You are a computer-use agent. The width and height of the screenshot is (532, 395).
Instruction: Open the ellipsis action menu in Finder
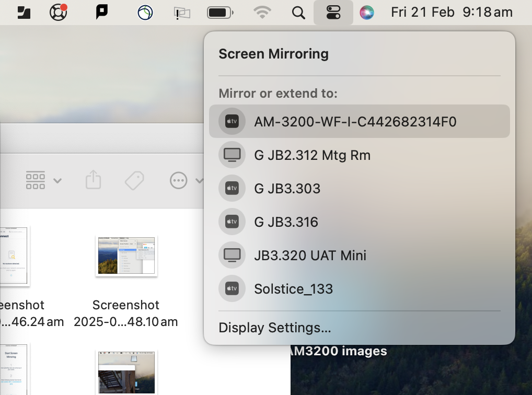pyautogui.click(x=179, y=181)
